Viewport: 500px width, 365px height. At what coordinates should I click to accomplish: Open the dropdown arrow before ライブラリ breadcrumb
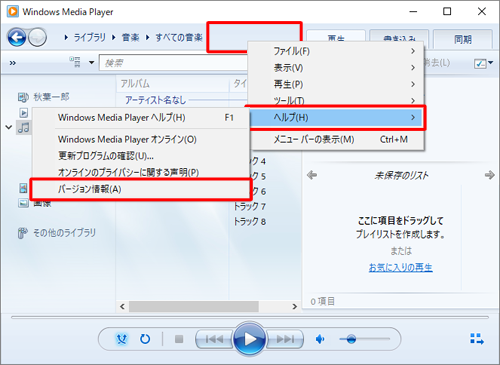(x=66, y=37)
